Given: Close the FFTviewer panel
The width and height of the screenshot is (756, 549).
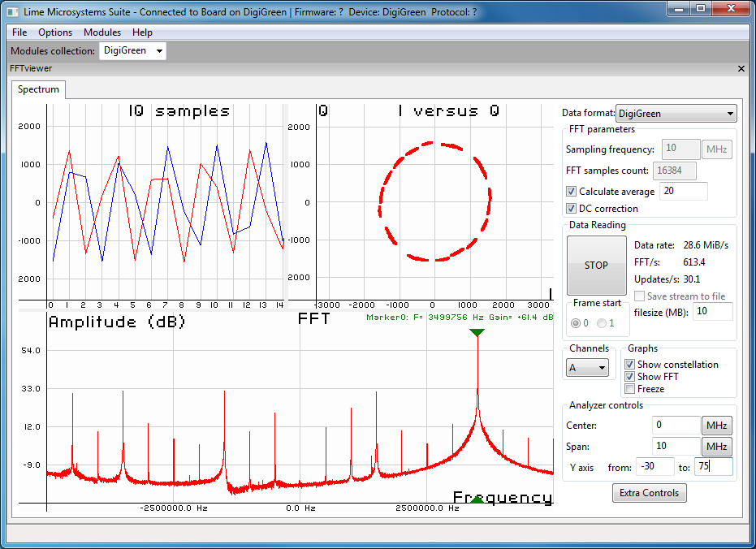Looking at the screenshot, I should pos(741,68).
